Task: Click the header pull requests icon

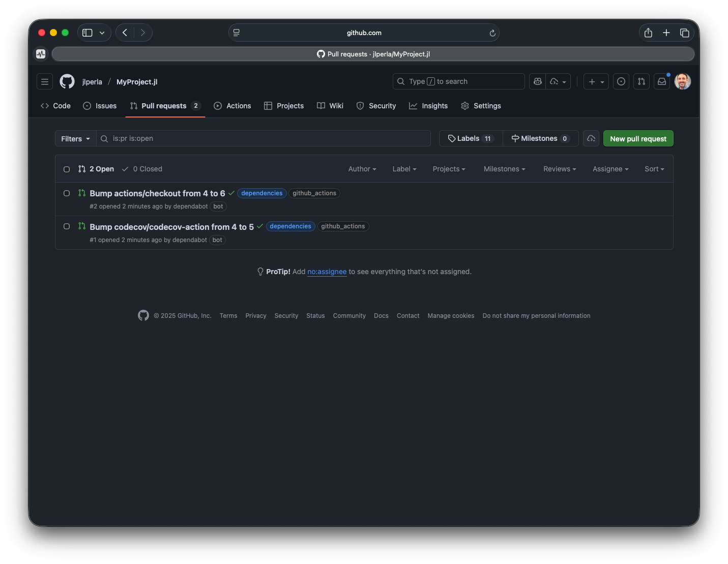Action: click(642, 81)
